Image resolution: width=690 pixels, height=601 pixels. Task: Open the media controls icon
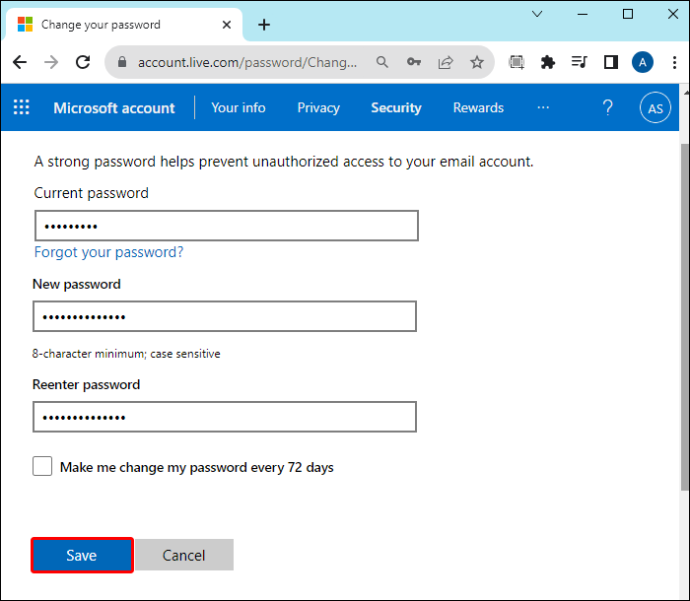click(x=579, y=62)
